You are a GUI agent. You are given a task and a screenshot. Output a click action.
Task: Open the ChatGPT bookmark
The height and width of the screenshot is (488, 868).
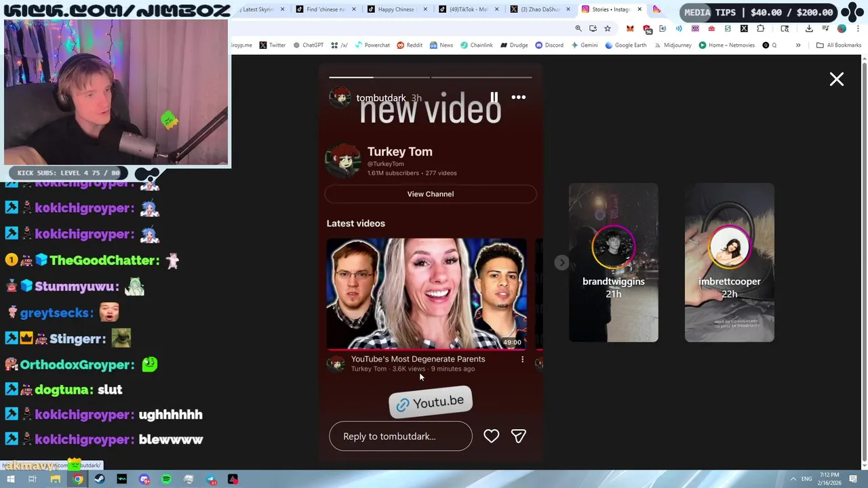click(x=309, y=45)
